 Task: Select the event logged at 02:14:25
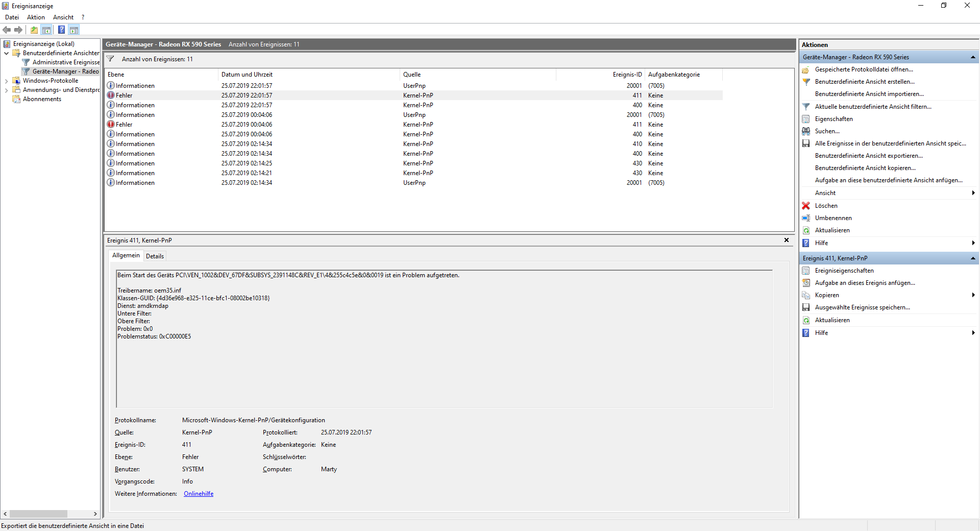[413, 163]
